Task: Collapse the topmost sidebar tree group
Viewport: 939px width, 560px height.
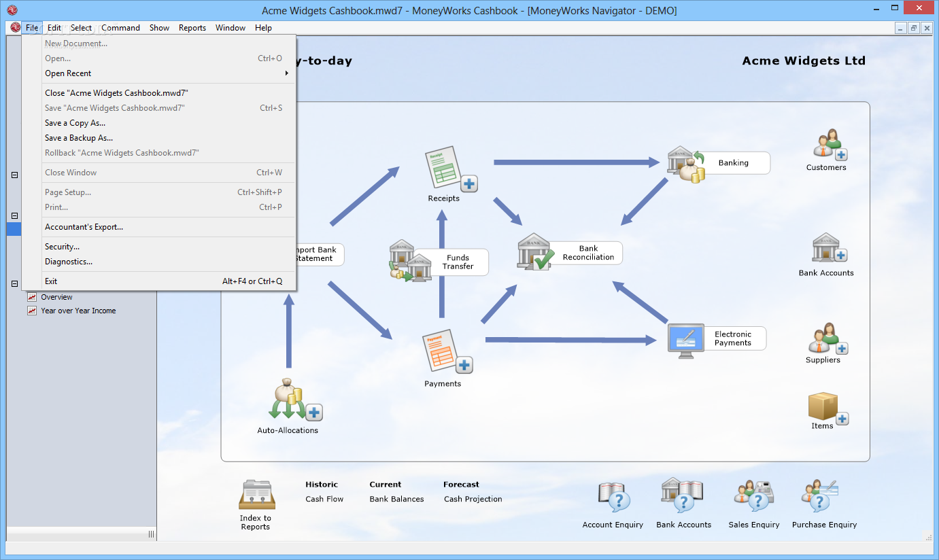Action: pyautogui.click(x=14, y=175)
